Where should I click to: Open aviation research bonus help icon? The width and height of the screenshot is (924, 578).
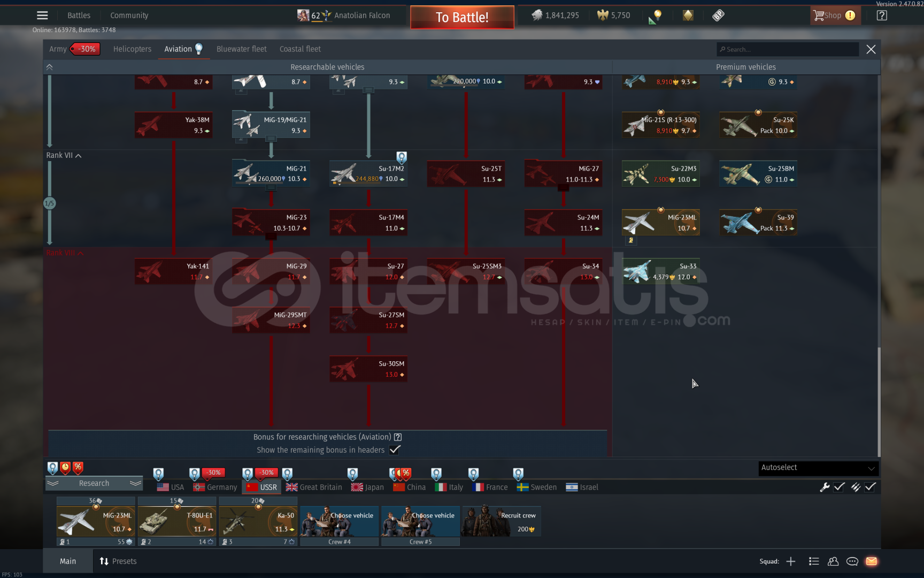[398, 437]
